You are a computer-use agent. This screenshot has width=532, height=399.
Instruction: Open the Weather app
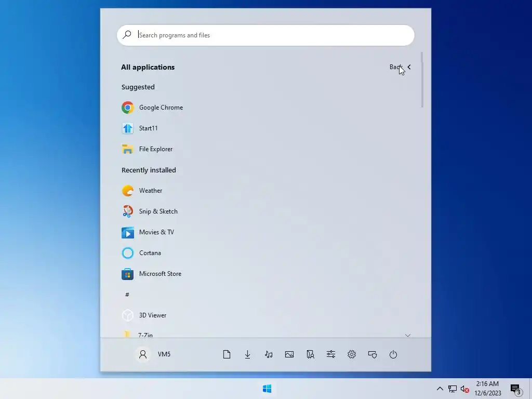[x=142, y=191]
